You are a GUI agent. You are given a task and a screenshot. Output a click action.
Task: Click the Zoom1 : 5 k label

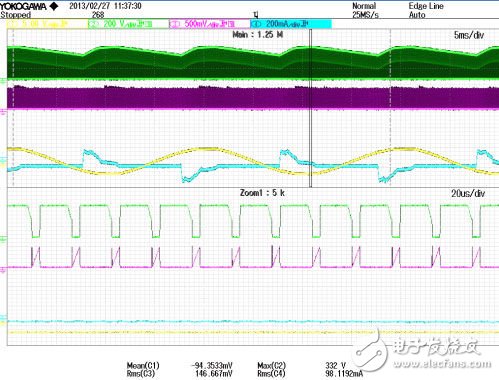coord(262,193)
